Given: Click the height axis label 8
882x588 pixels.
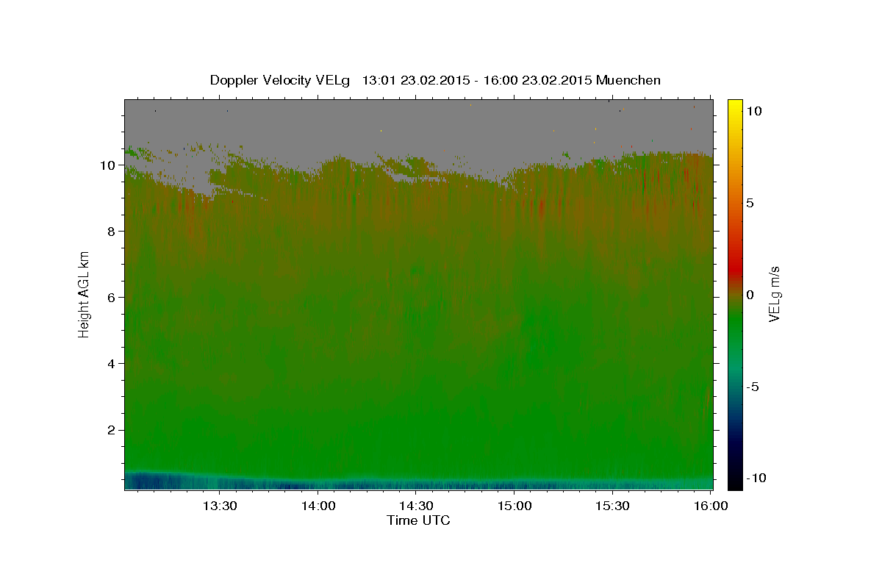Looking at the screenshot, I should tap(112, 232).
